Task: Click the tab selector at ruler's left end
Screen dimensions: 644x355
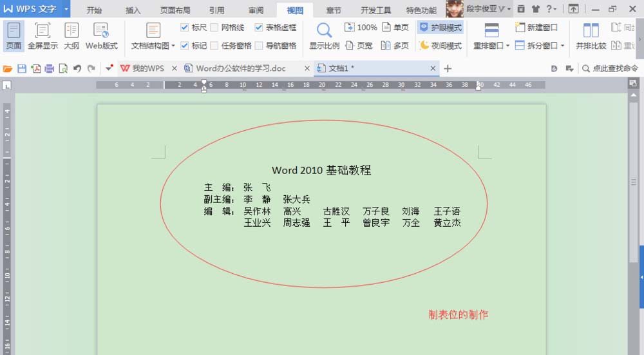Action: click(6, 86)
